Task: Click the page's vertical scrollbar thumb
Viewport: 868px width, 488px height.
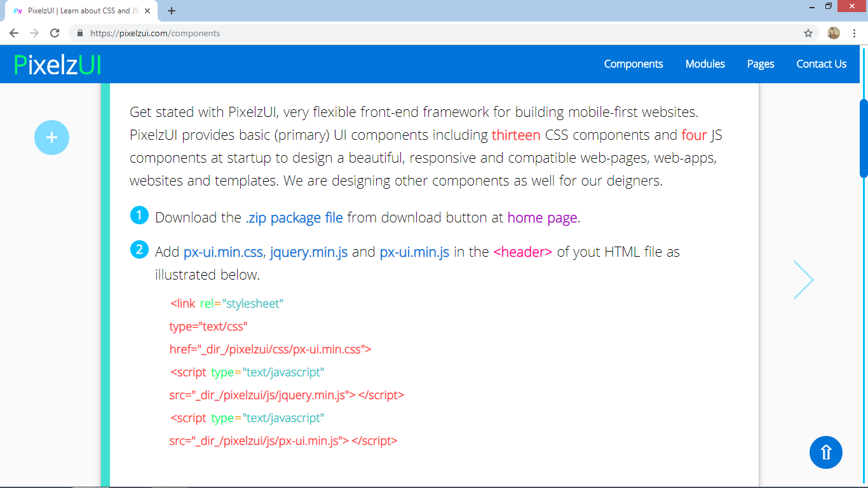Action: point(864,138)
